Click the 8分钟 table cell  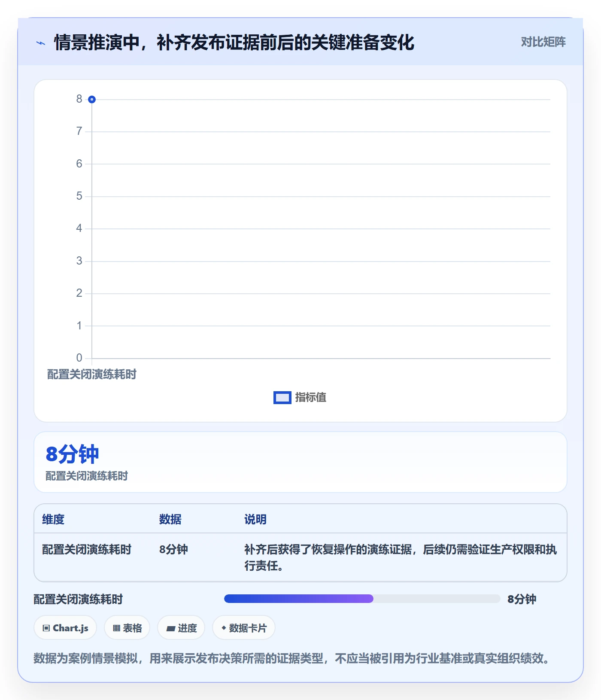coord(173,549)
